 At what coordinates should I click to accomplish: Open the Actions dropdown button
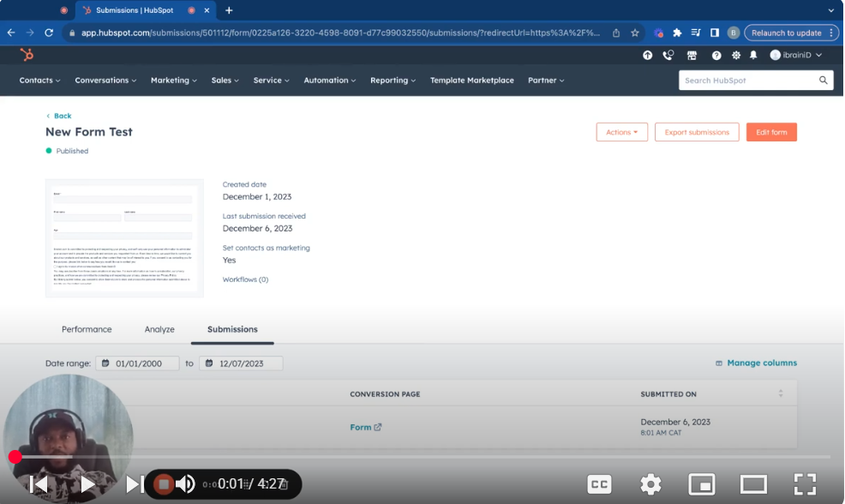(622, 132)
